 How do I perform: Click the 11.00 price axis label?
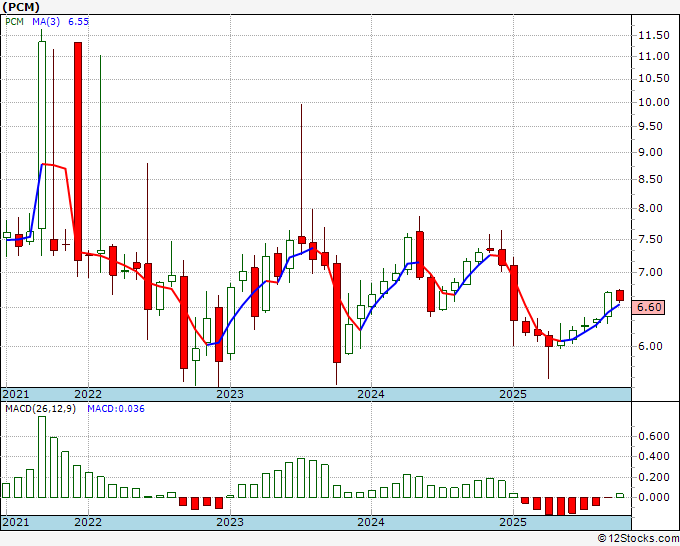tap(654, 56)
